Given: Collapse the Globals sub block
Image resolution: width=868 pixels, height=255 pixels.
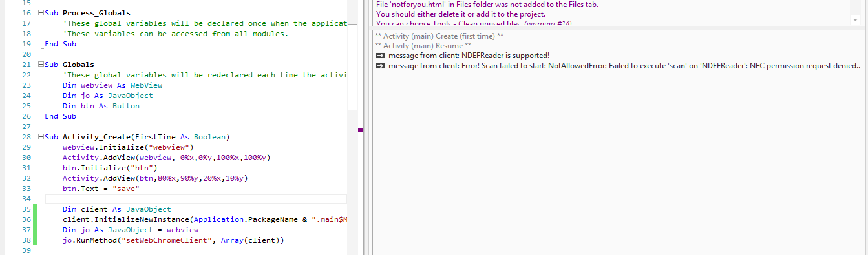Looking at the screenshot, I should pyautogui.click(x=41, y=65).
